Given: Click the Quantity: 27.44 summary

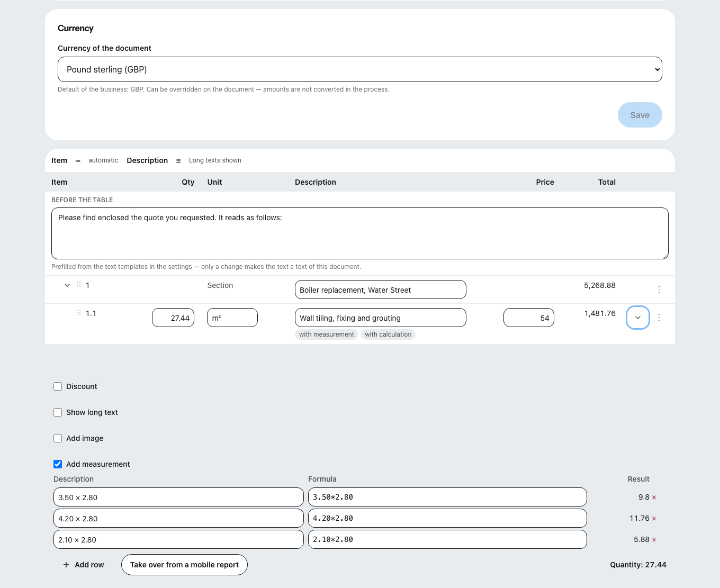Looking at the screenshot, I should point(638,565).
